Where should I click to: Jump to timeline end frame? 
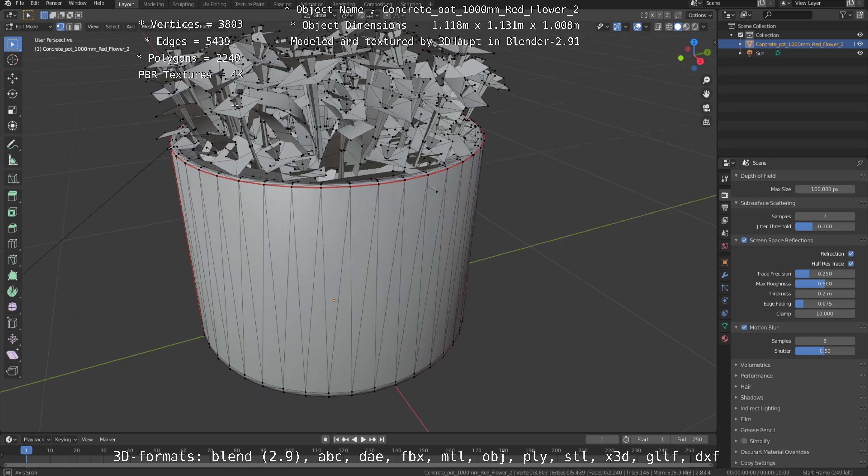[x=381, y=439]
